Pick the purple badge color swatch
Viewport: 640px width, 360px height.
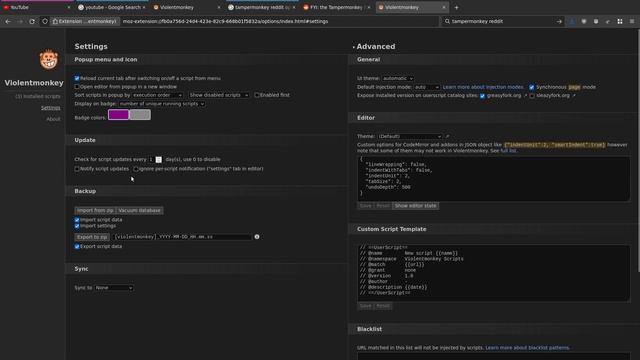[118, 115]
